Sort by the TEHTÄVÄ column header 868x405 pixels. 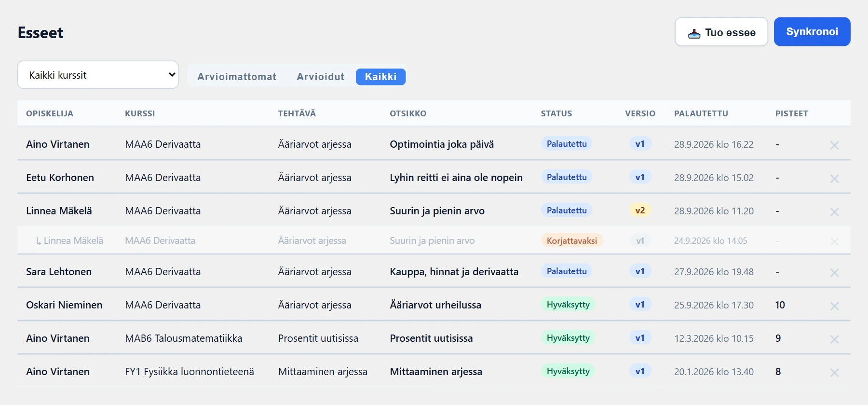[x=297, y=113]
